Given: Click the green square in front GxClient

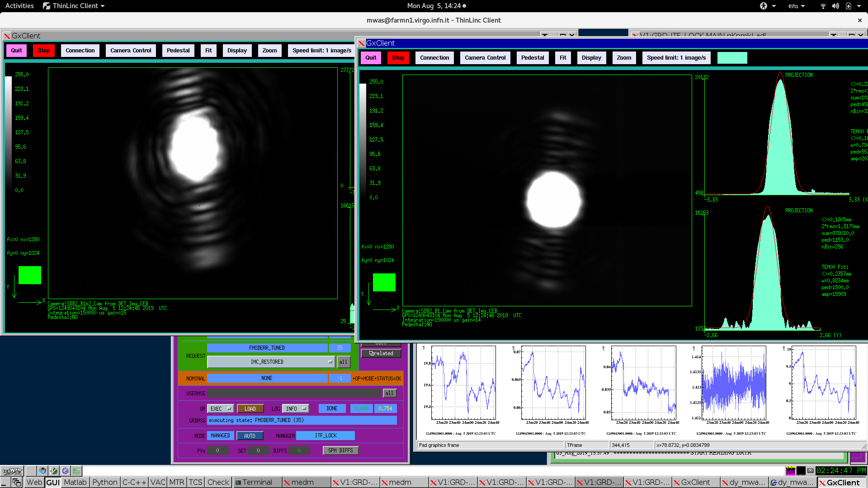Looking at the screenshot, I should point(384,282).
